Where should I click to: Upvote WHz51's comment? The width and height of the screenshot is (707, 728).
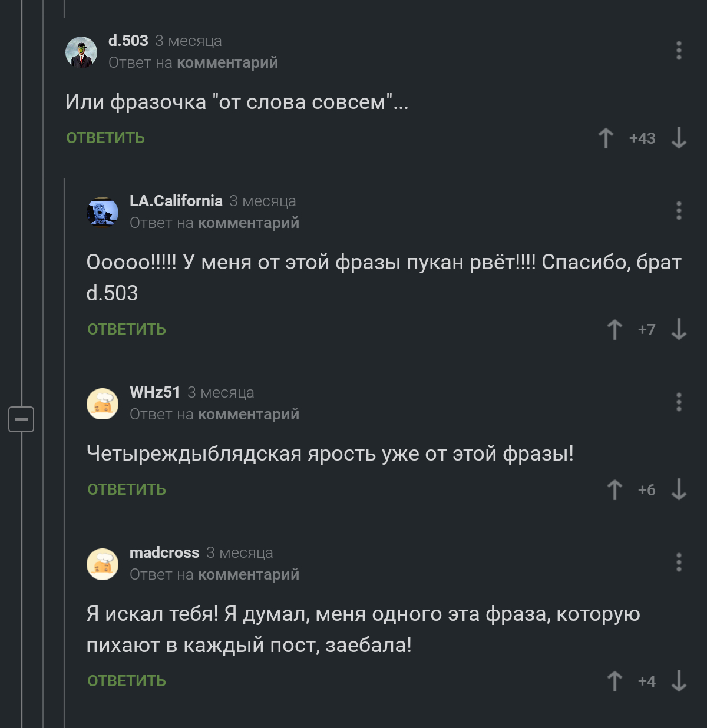tap(615, 489)
